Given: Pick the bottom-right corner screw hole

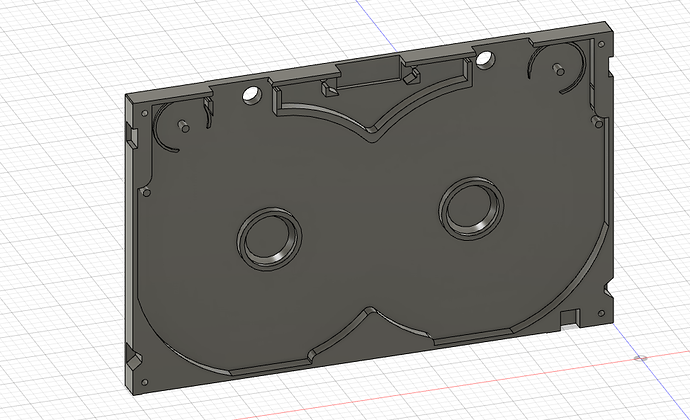Looking at the screenshot, I should (601, 313).
